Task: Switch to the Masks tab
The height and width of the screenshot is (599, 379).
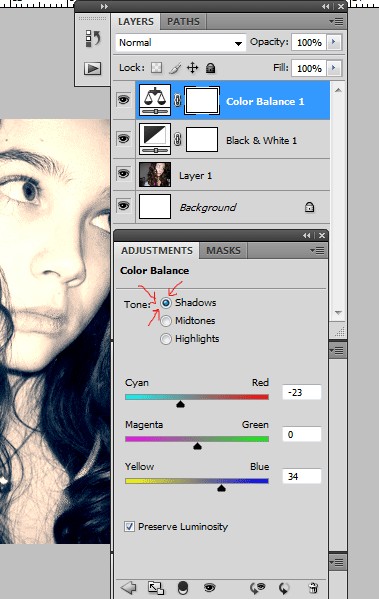Action: tap(224, 251)
